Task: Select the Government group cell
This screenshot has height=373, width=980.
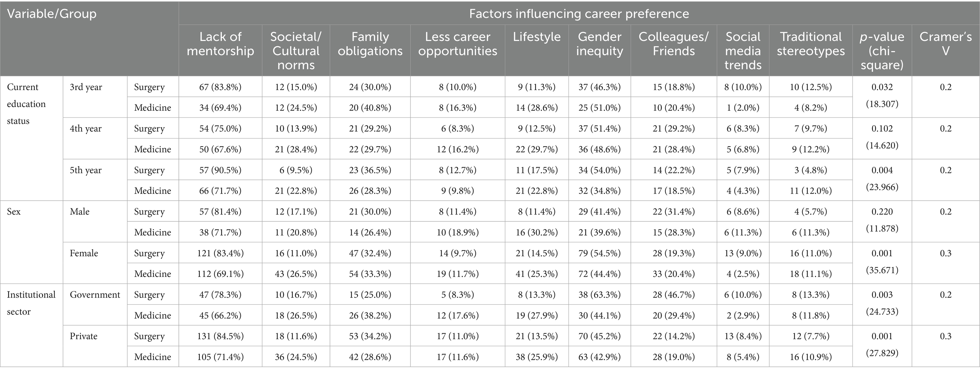Action: tap(95, 294)
